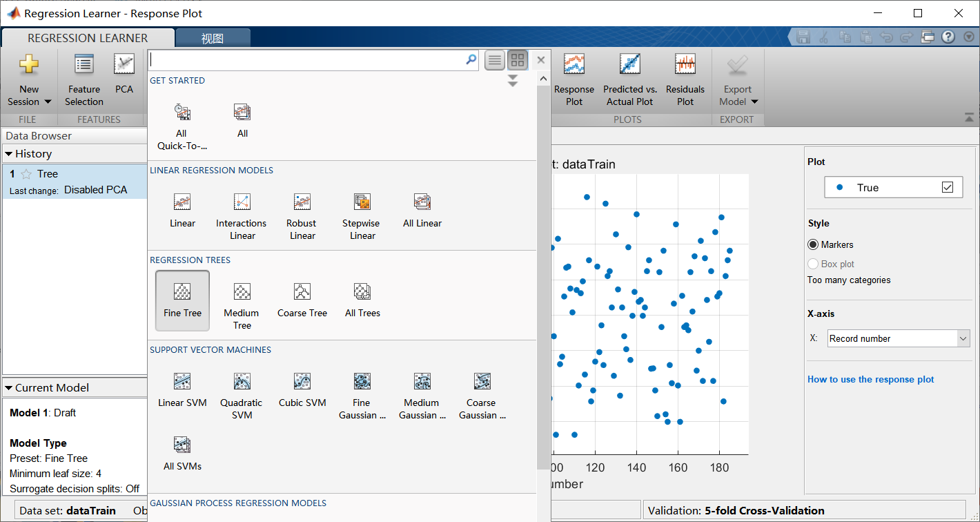Choose the Coarse Tree preset
Viewport: 980px width, 522px height.
302,300
